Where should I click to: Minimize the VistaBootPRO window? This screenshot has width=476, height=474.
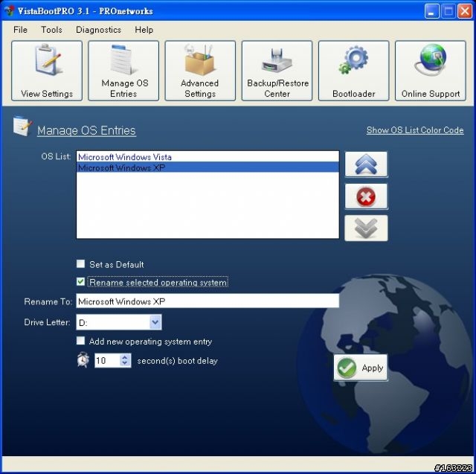431,12
